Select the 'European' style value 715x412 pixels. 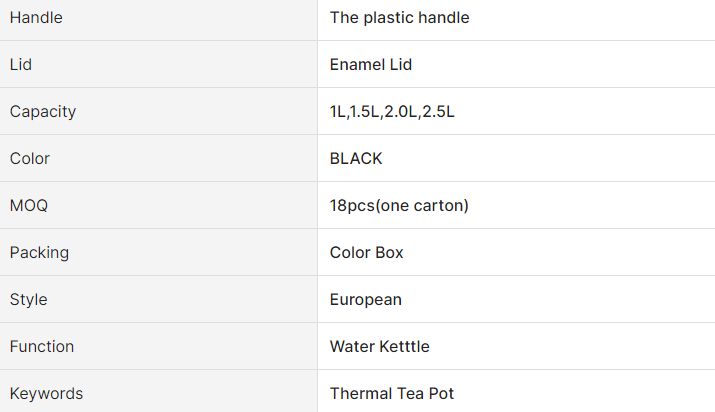366,300
